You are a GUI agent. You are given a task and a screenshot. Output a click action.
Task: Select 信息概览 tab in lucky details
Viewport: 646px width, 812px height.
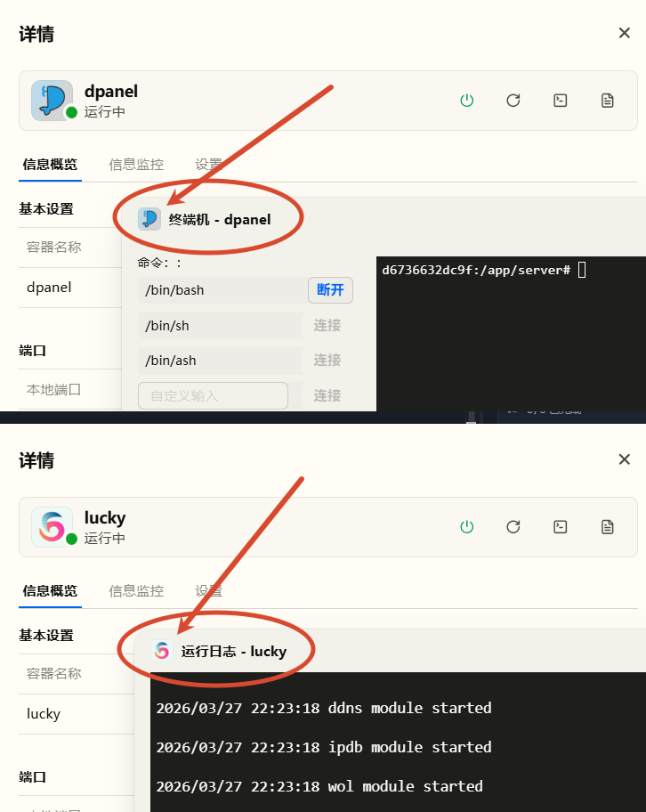click(50, 591)
